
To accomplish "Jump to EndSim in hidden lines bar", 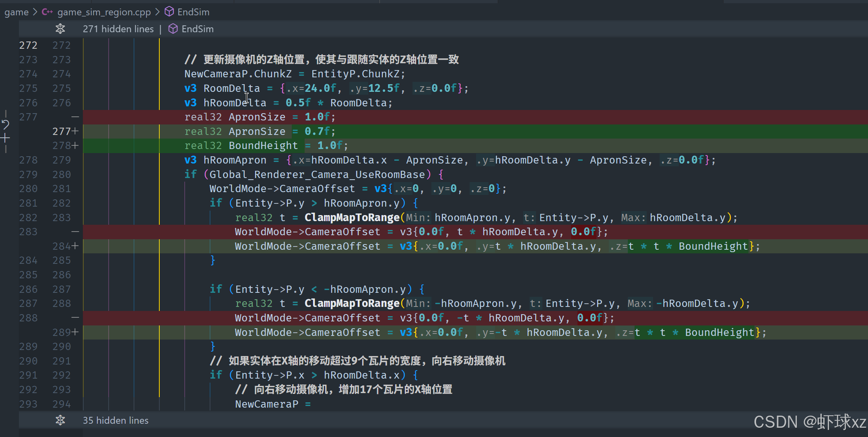I will pos(197,29).
